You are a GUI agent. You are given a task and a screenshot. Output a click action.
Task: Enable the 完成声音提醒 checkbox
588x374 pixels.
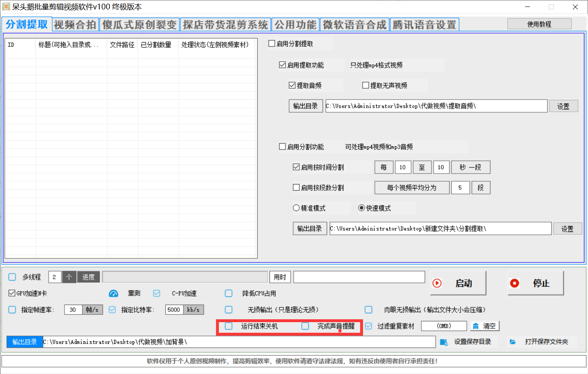coord(305,326)
